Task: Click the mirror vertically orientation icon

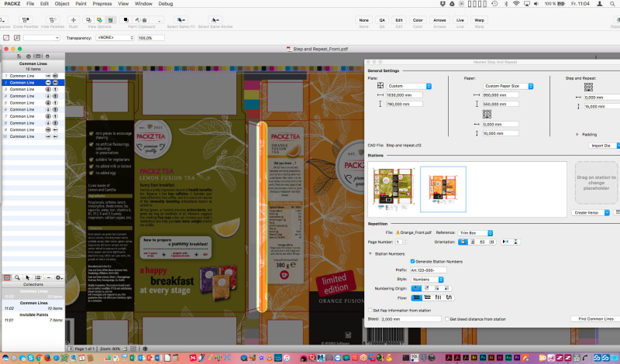Action: pos(515,242)
